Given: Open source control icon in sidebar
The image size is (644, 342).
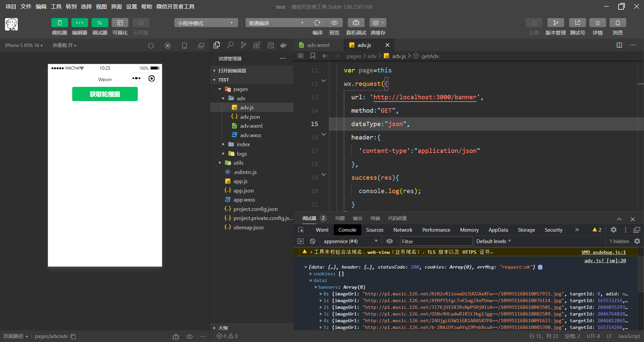Looking at the screenshot, I should click(x=244, y=45).
